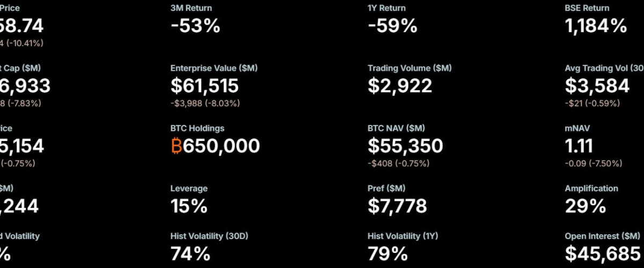Click the 3M Return label
Screen dimensions: 644x268
(x=191, y=8)
